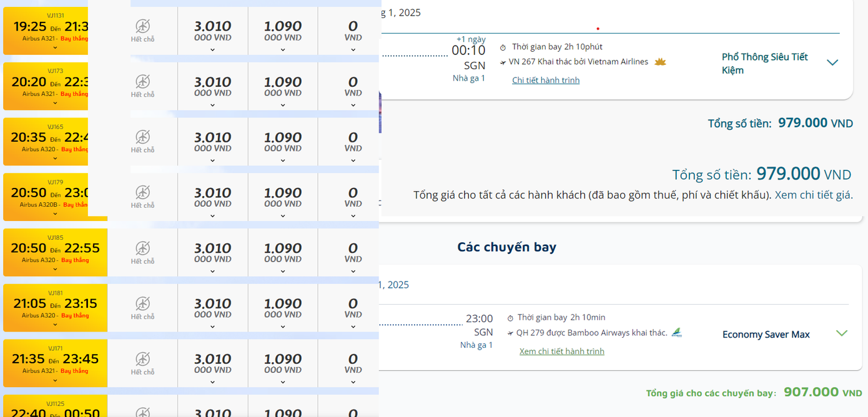Expand the Phổ Thông Siêu Tiết Kiệm fare dropdown
Screen dimensions: 868x417
click(x=832, y=62)
